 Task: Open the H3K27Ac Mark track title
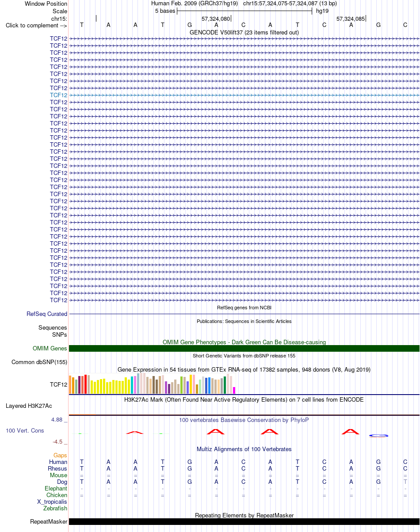tap(244, 399)
